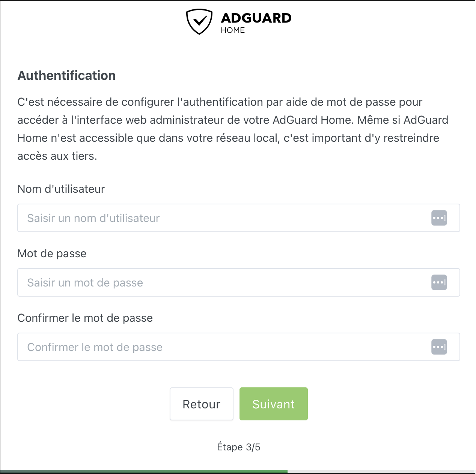
Task: Click the 'Confirmer le mot de passe' label above the field
Action: coord(85,318)
